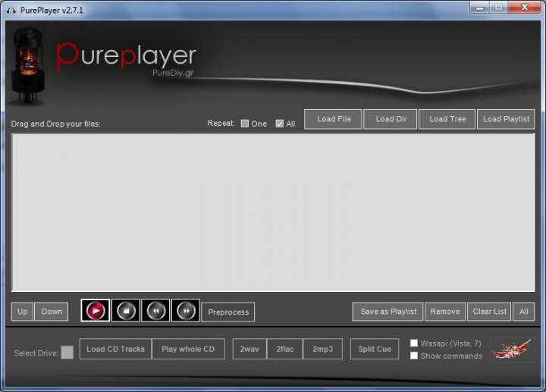Image resolution: width=546 pixels, height=392 pixels.
Task: Convert with the 2flac button
Action: click(x=285, y=349)
